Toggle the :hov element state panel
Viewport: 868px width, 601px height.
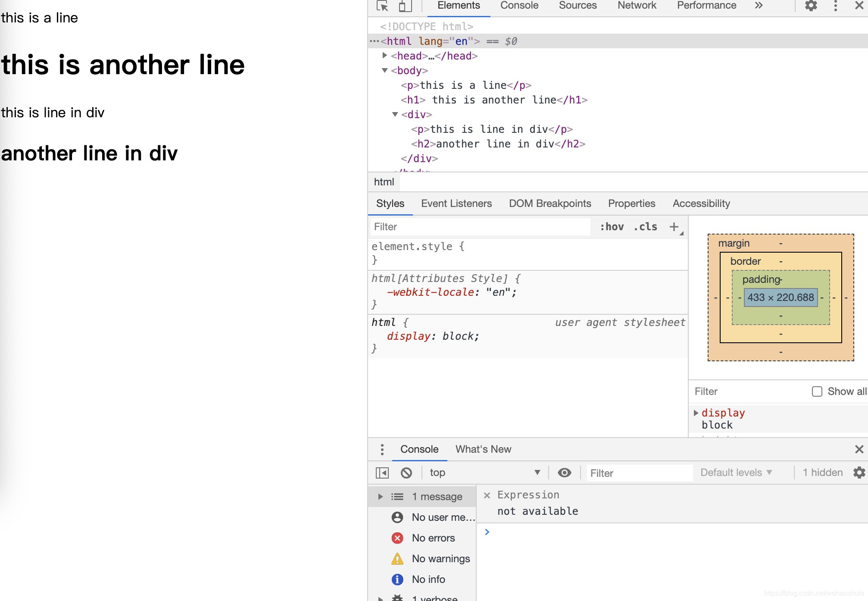tap(612, 227)
